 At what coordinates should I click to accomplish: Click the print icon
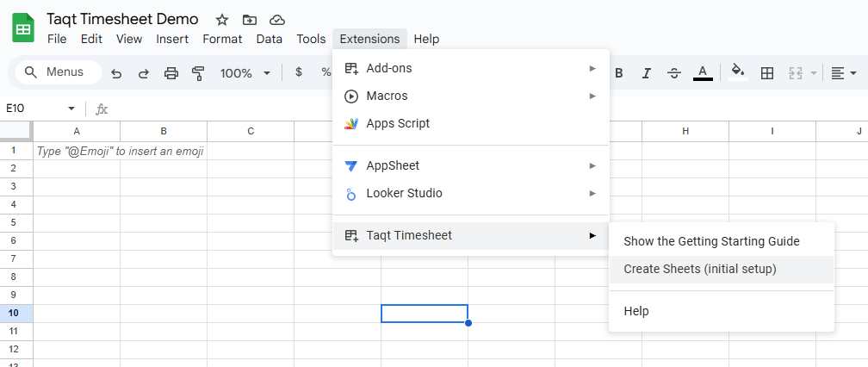171,73
